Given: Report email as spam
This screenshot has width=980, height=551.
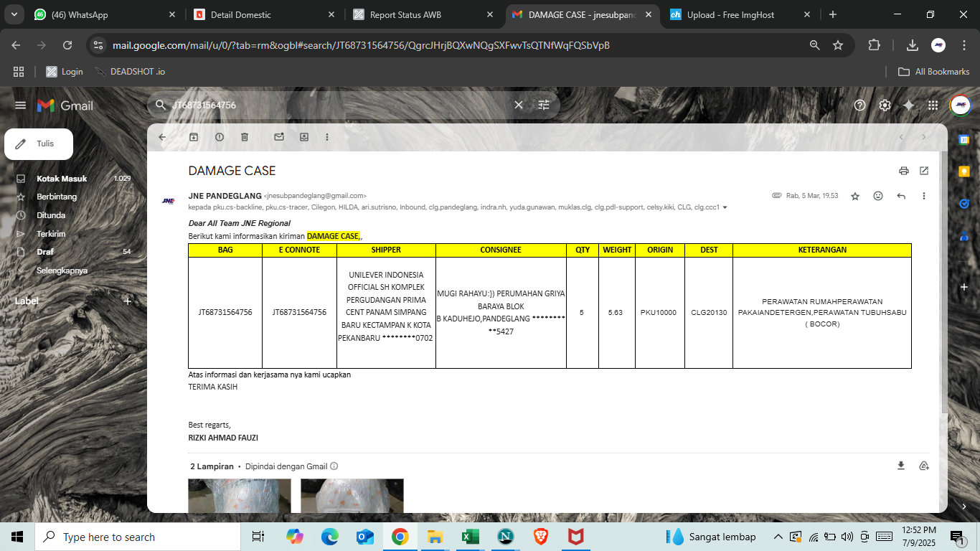Looking at the screenshot, I should coord(220,137).
